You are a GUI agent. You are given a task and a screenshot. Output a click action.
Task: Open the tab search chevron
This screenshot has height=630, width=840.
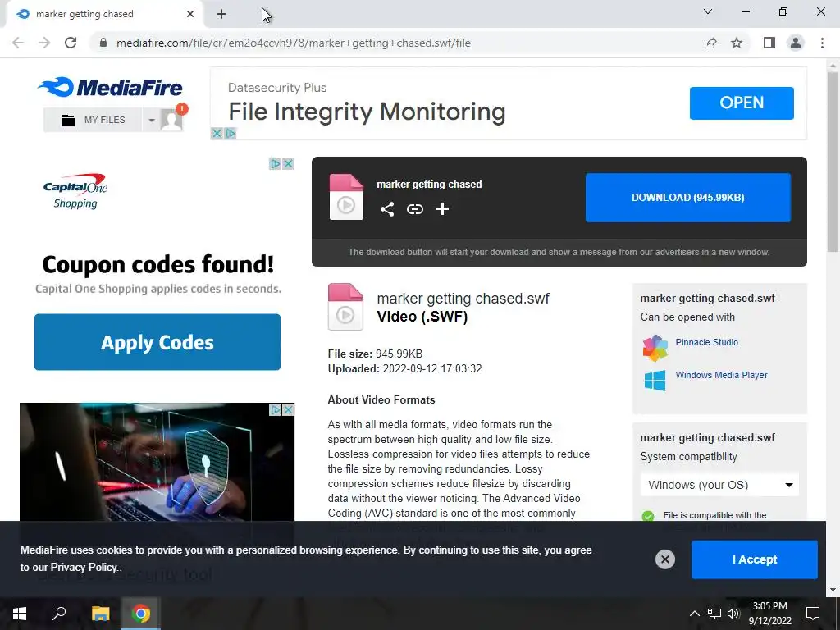point(708,11)
